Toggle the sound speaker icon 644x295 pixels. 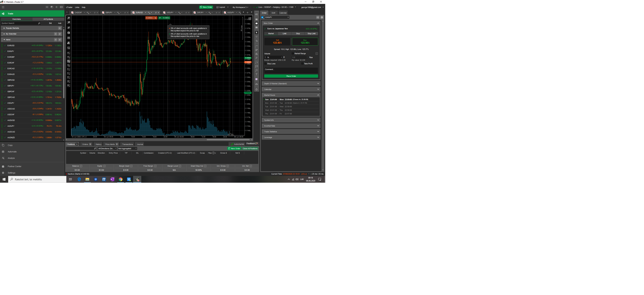point(57,7)
